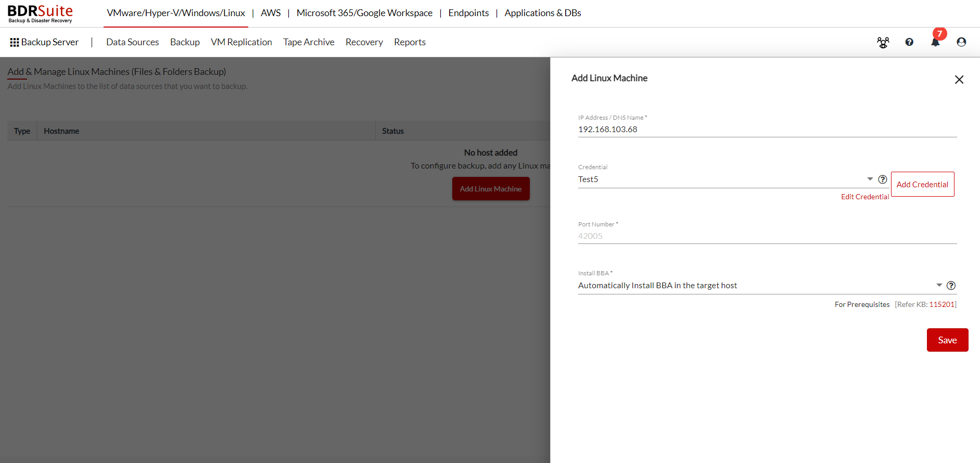Open Tape Archive menu
Viewport: 980px width, 463px height.
pyautogui.click(x=309, y=42)
